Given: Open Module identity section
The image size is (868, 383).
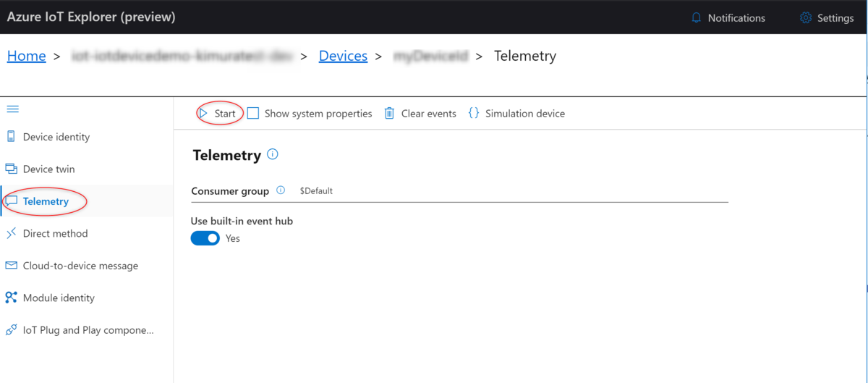Looking at the screenshot, I should [87, 298].
